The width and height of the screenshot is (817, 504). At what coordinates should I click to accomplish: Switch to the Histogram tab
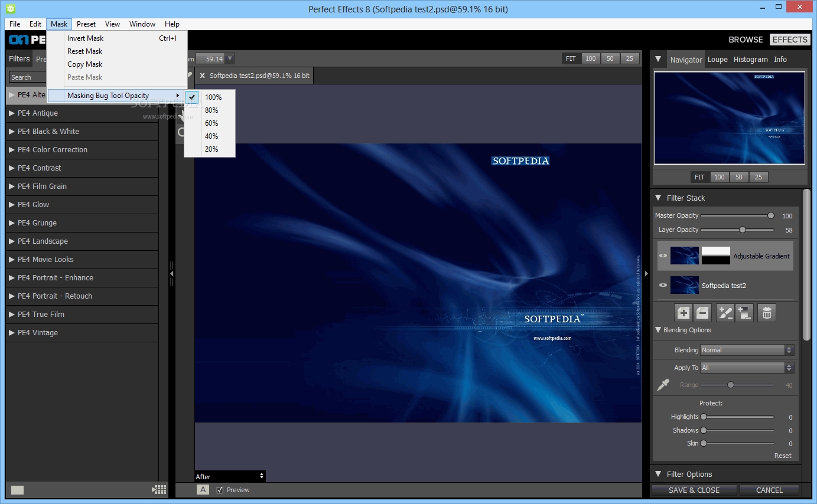(x=750, y=60)
